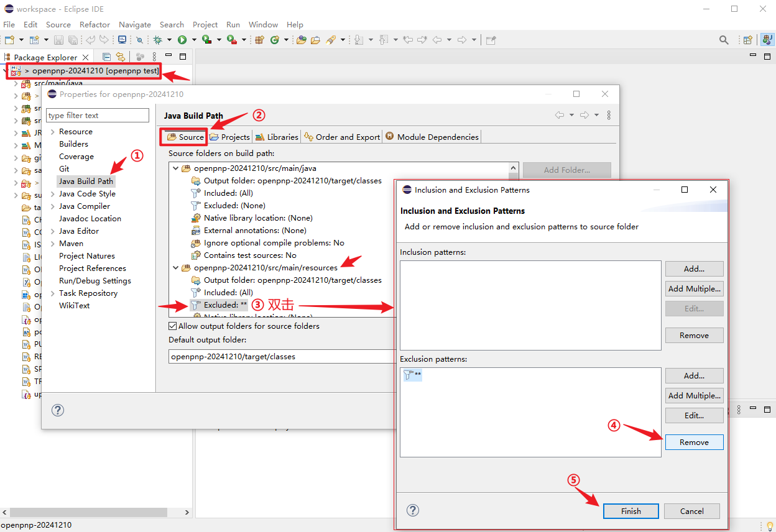Toggle Allow output folders for source folders

(173, 326)
